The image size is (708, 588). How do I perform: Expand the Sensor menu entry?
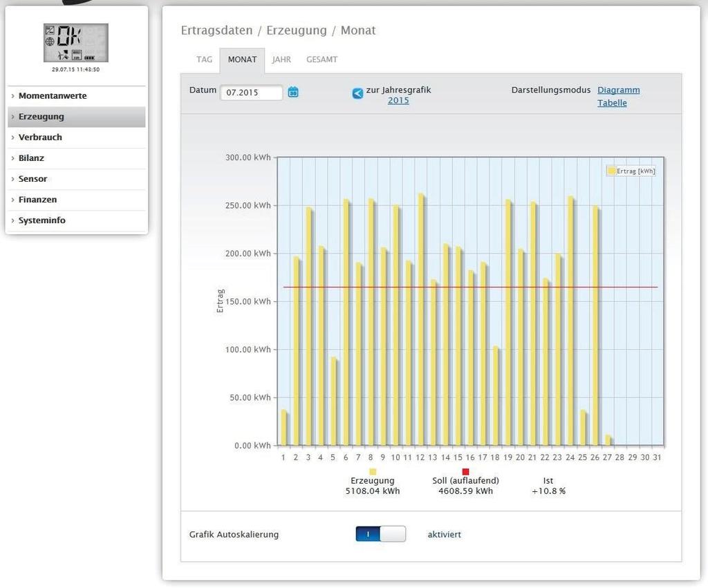point(77,179)
